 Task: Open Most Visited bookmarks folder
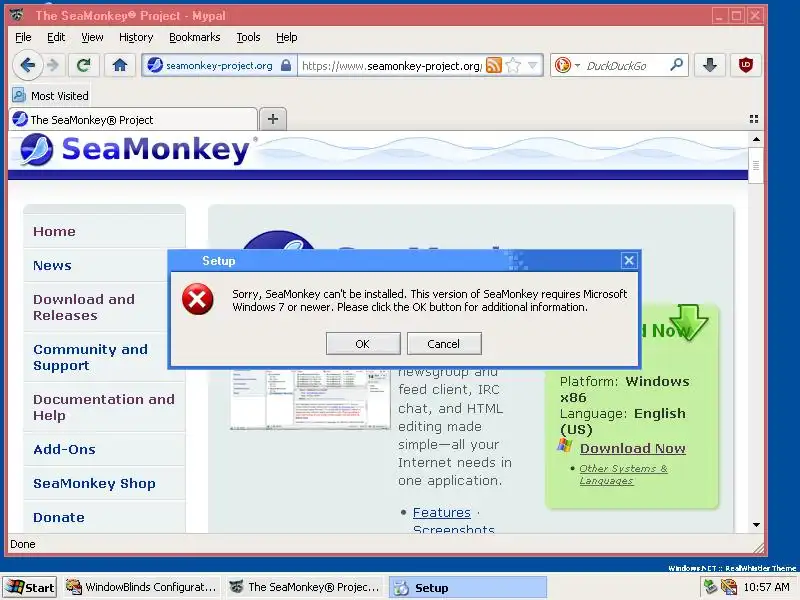51,95
